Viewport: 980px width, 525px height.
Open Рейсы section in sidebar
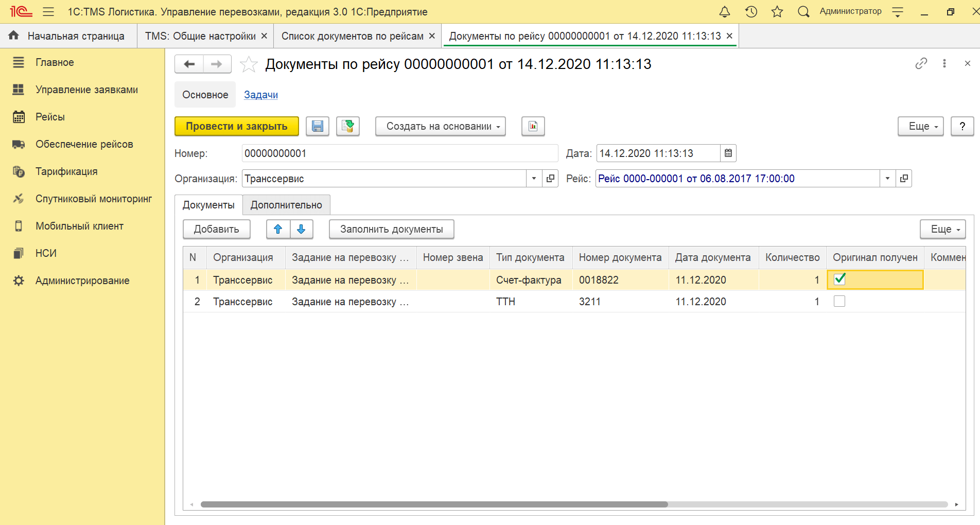point(50,117)
